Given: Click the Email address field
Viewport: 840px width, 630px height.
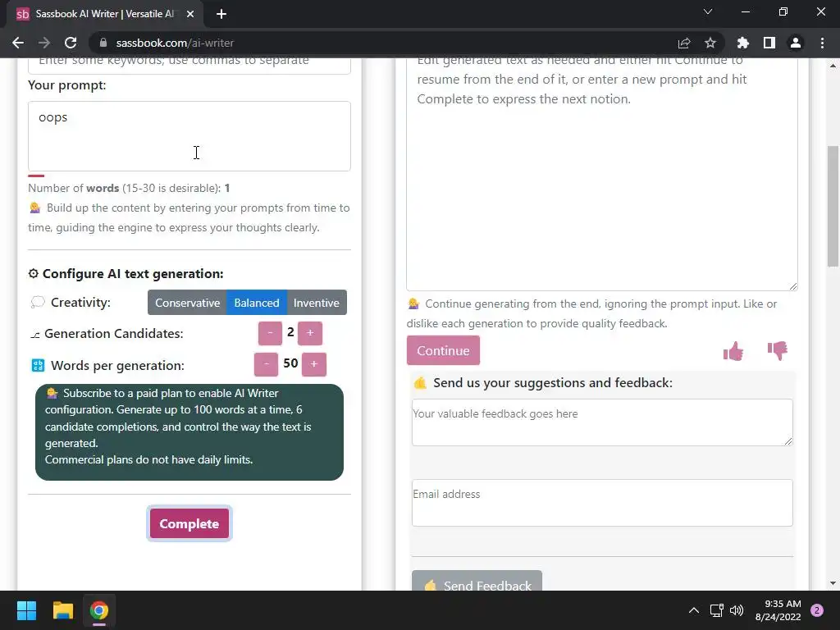Looking at the screenshot, I should click(602, 503).
